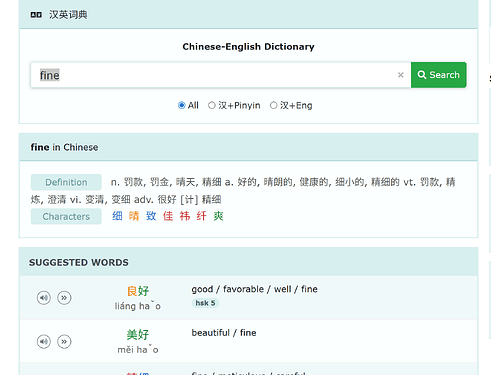491x375 pixels.
Task: Open the orange character 晴
Action: (x=134, y=216)
